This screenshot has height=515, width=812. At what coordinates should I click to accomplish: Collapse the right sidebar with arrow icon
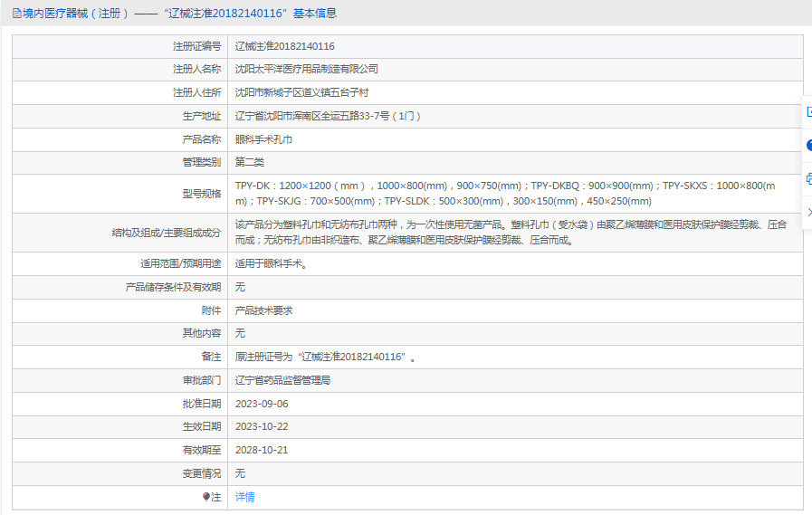[808, 212]
